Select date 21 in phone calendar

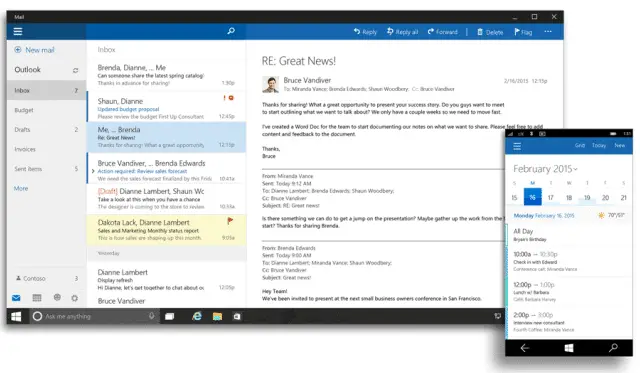624,198
